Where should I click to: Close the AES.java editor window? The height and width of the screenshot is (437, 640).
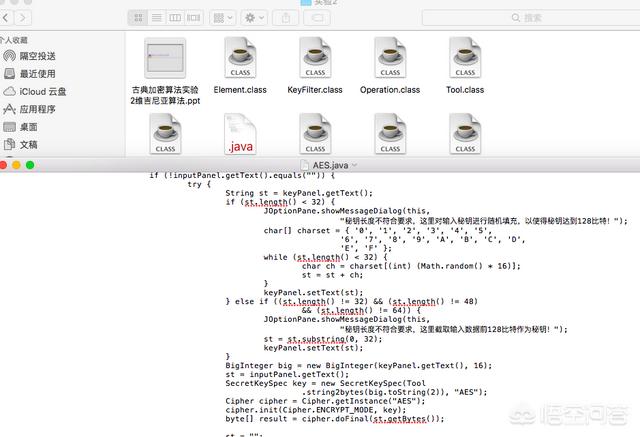[x=3, y=165]
